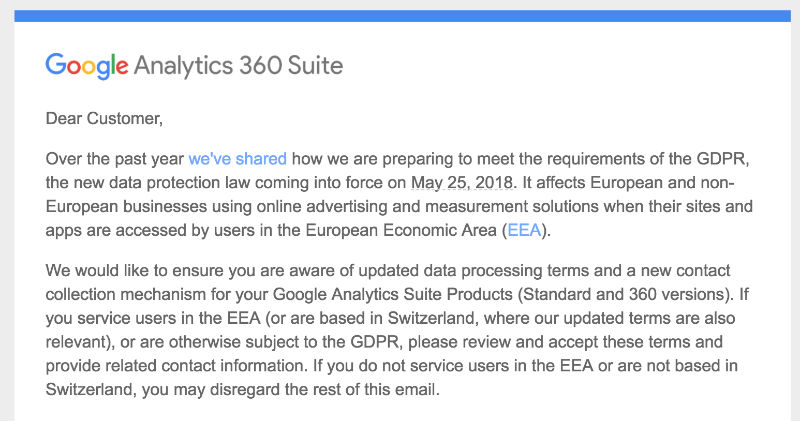Click the colorful Google logo
Image resolution: width=800 pixels, height=421 pixels.
pos(87,66)
